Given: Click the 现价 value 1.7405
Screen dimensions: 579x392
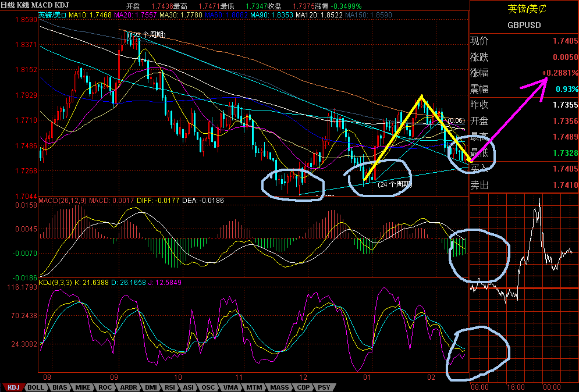Looking at the screenshot, I should click(x=566, y=41).
